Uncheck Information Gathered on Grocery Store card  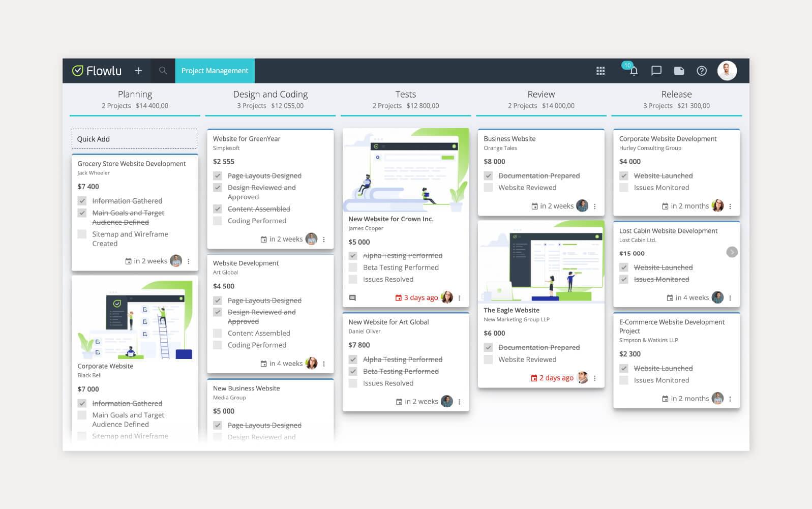click(82, 201)
